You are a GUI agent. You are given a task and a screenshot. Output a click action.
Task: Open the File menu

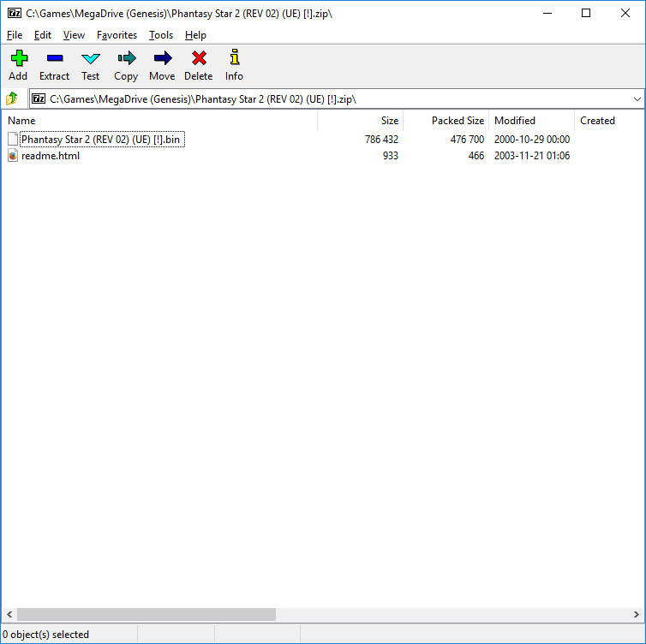tap(15, 35)
